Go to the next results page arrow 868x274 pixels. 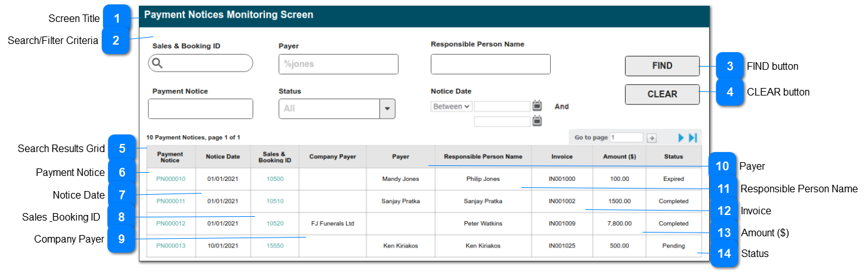coord(681,138)
